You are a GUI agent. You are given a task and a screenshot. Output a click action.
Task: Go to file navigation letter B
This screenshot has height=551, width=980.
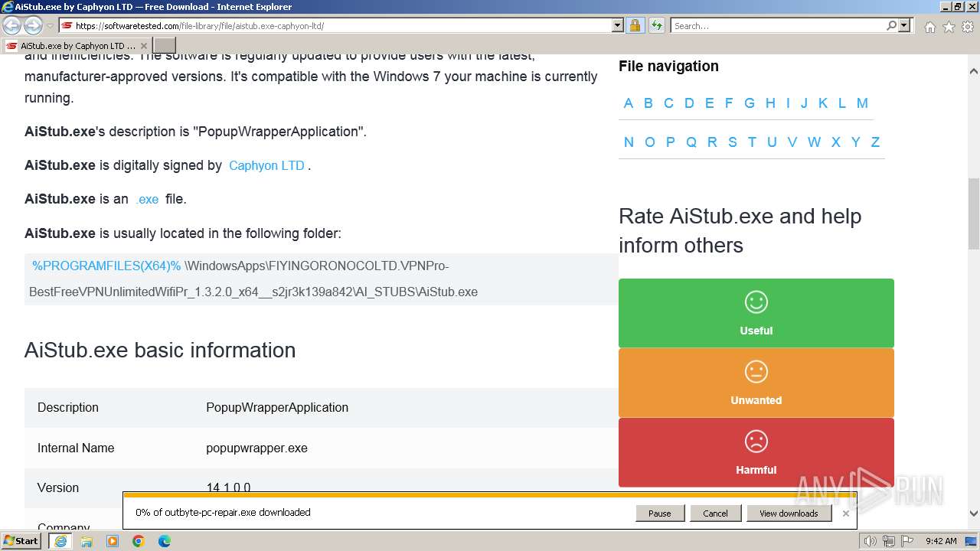tap(648, 103)
